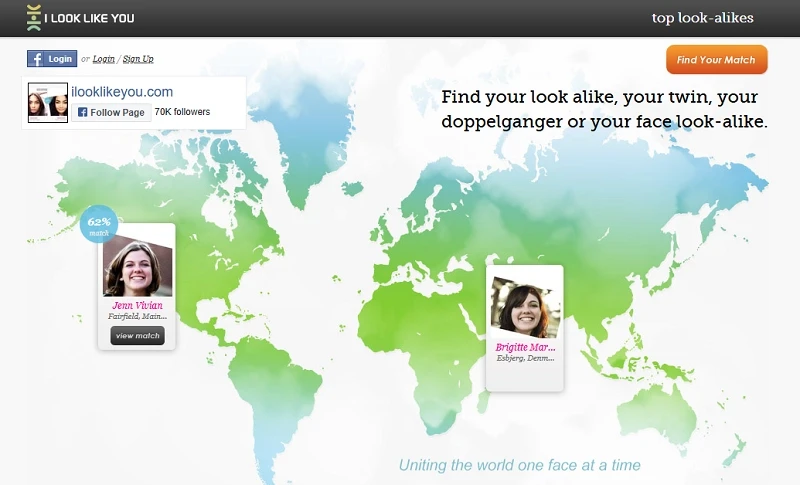Click the Follow Page button
Image resolution: width=800 pixels, height=485 pixels.
[x=111, y=112]
